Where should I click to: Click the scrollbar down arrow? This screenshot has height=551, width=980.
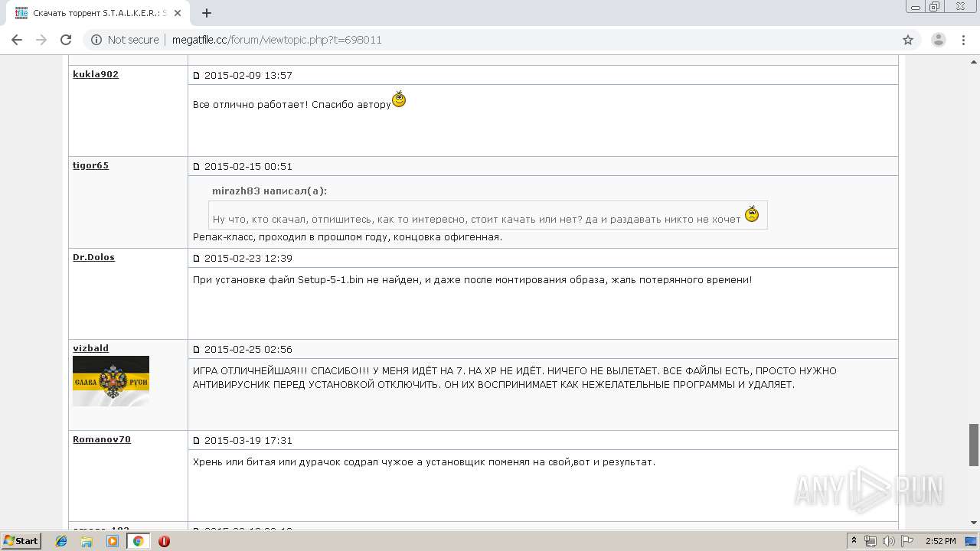(x=974, y=523)
